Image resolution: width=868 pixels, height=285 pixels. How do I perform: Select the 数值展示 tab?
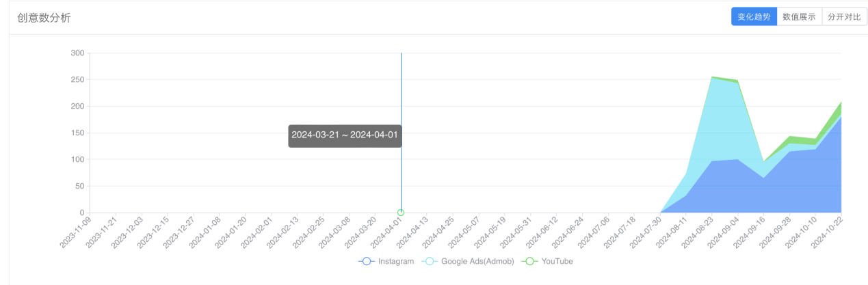799,17
